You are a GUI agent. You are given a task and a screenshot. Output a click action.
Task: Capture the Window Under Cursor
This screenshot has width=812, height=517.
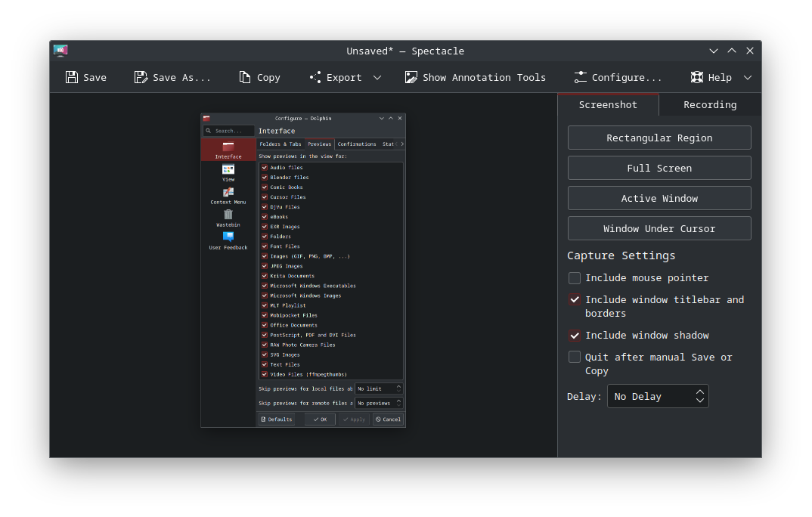(x=659, y=228)
